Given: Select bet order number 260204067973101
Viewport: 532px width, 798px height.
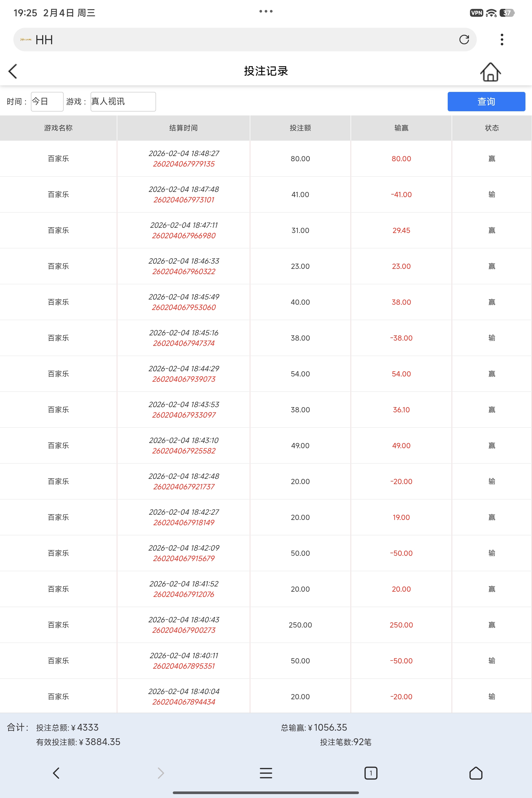Looking at the screenshot, I should [184, 200].
